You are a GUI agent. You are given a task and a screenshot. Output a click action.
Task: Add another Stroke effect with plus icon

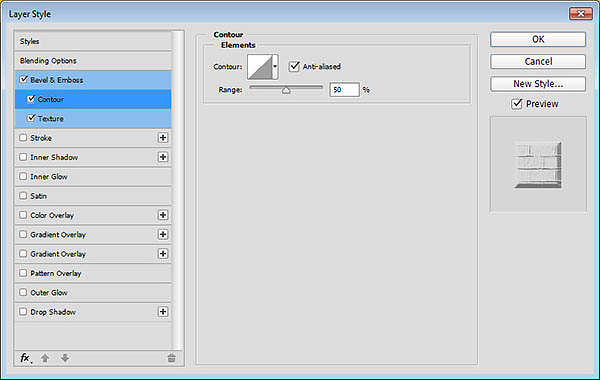[x=163, y=138]
